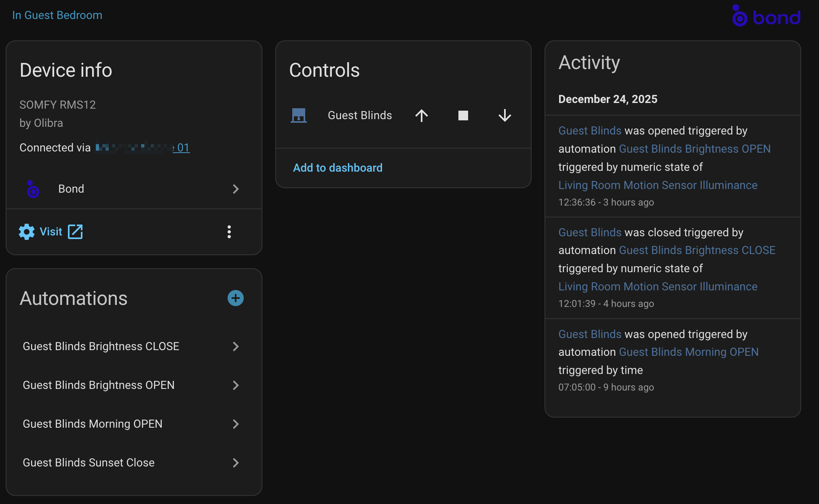Image resolution: width=819 pixels, height=504 pixels.
Task: Open the three-dot device menu
Action: pos(229,232)
